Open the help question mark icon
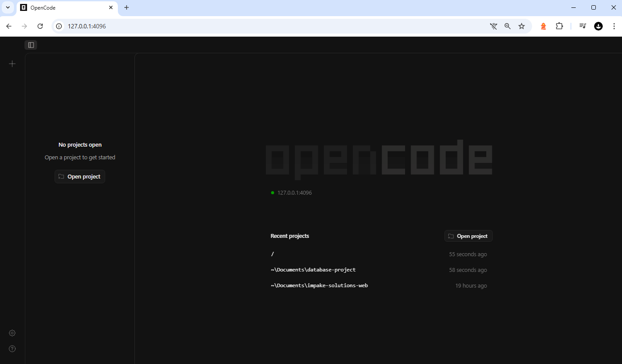622x364 pixels. tap(12, 349)
